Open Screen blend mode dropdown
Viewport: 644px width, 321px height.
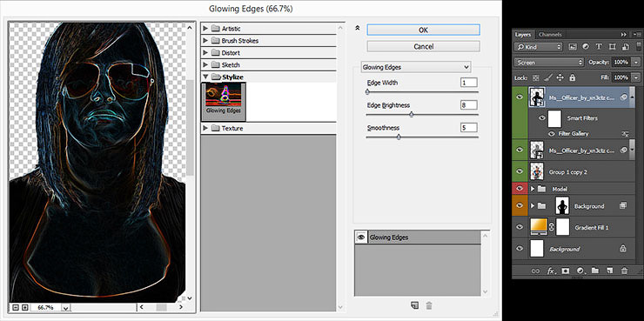click(549, 63)
